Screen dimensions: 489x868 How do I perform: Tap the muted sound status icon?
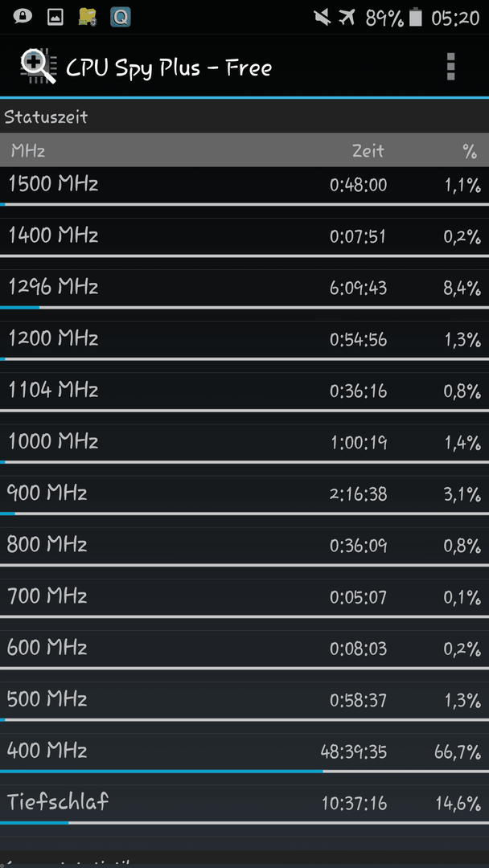click(x=322, y=18)
